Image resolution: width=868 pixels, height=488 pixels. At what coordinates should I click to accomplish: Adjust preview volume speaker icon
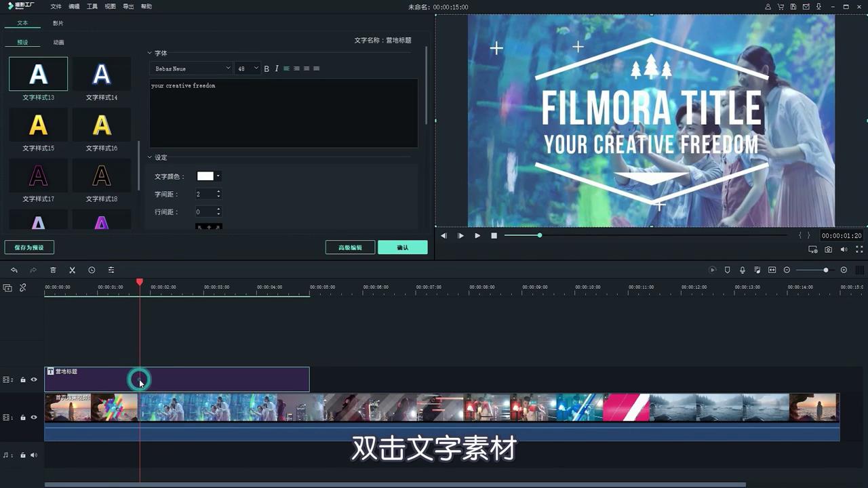click(x=844, y=249)
